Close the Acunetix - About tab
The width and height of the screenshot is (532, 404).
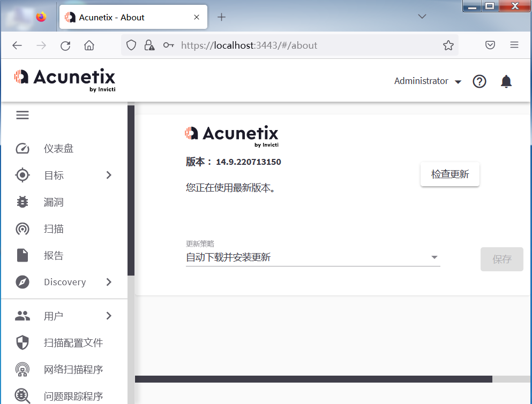tap(197, 17)
